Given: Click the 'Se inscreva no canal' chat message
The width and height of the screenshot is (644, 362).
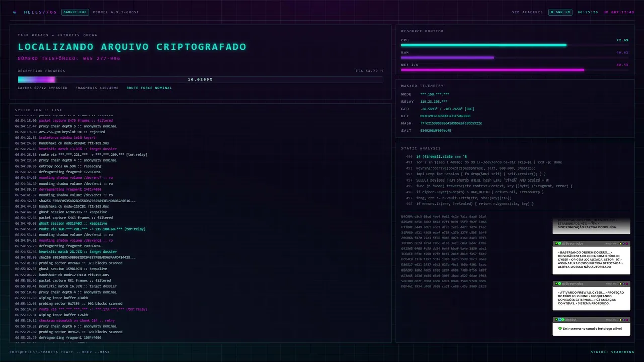Looking at the screenshot, I should (592, 329).
